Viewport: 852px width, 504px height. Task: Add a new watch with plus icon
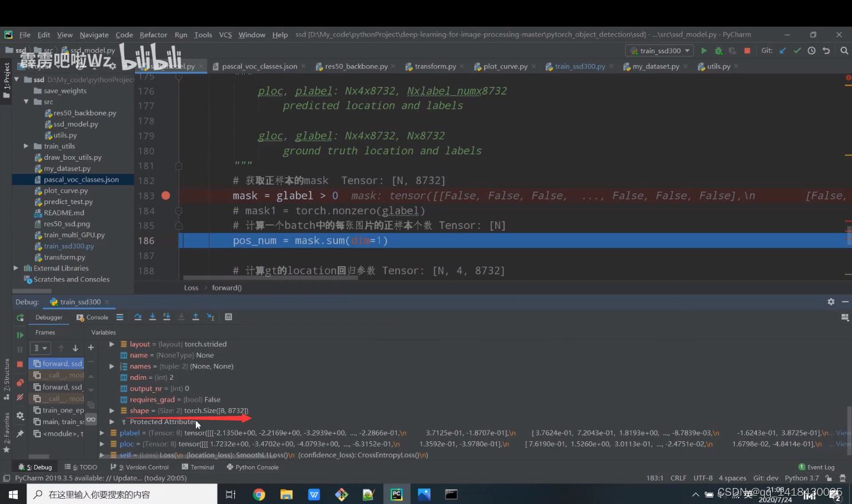click(x=91, y=348)
